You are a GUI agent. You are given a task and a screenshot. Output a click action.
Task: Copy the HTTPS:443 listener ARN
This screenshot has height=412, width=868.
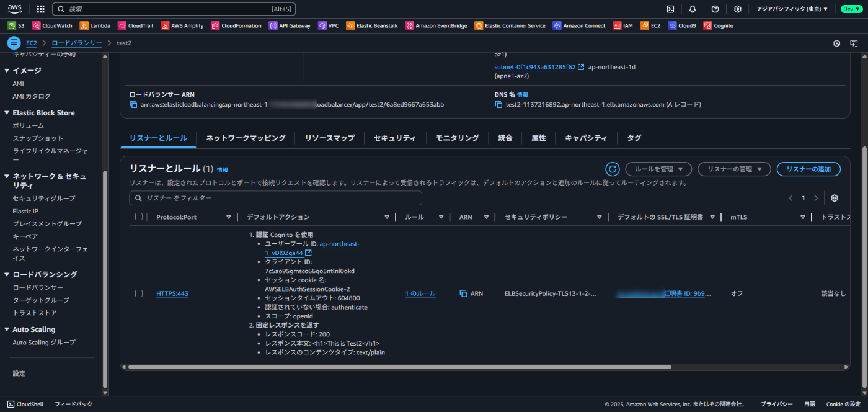click(463, 293)
